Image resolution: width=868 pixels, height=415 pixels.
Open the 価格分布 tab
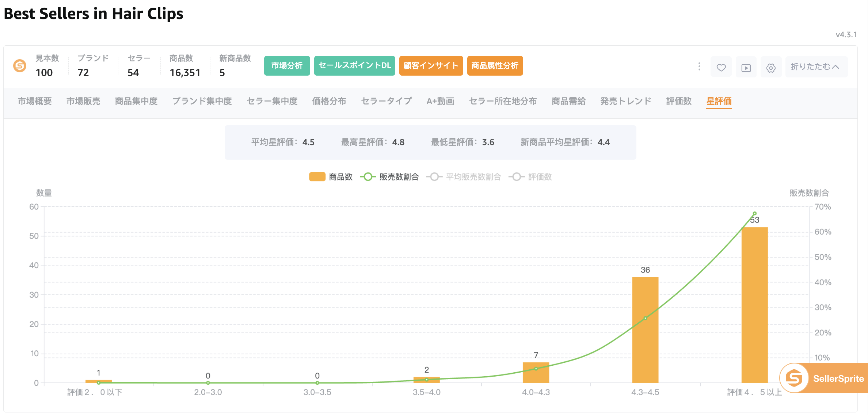click(329, 101)
